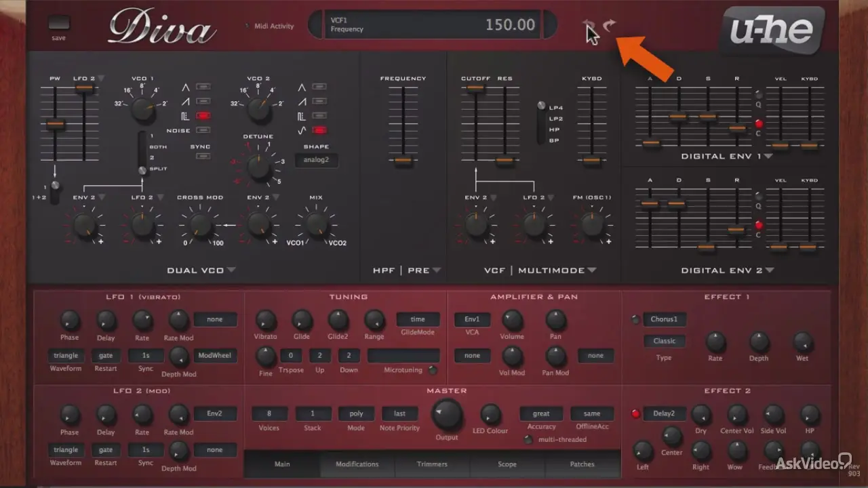Open HPF Pre model dropdown

point(437,270)
